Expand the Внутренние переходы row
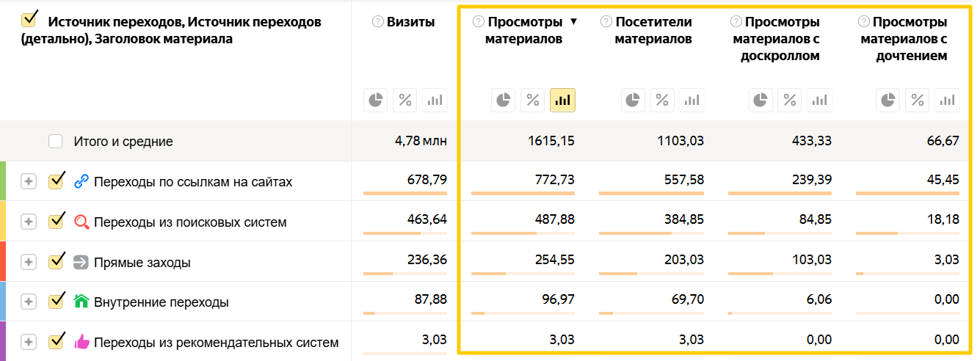The height and width of the screenshot is (361, 980). coord(28,302)
